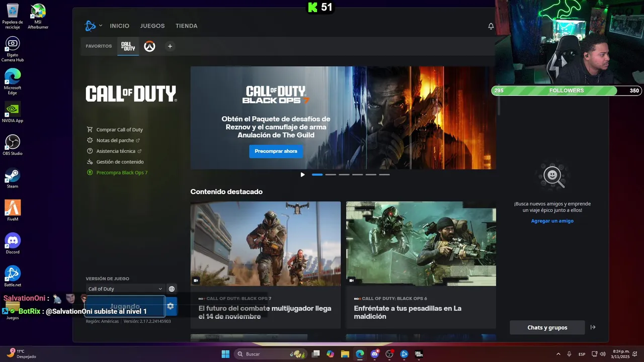Viewport: 644px width, 362px height.
Task: Select the second carousel slide indicator
Action: (331, 174)
